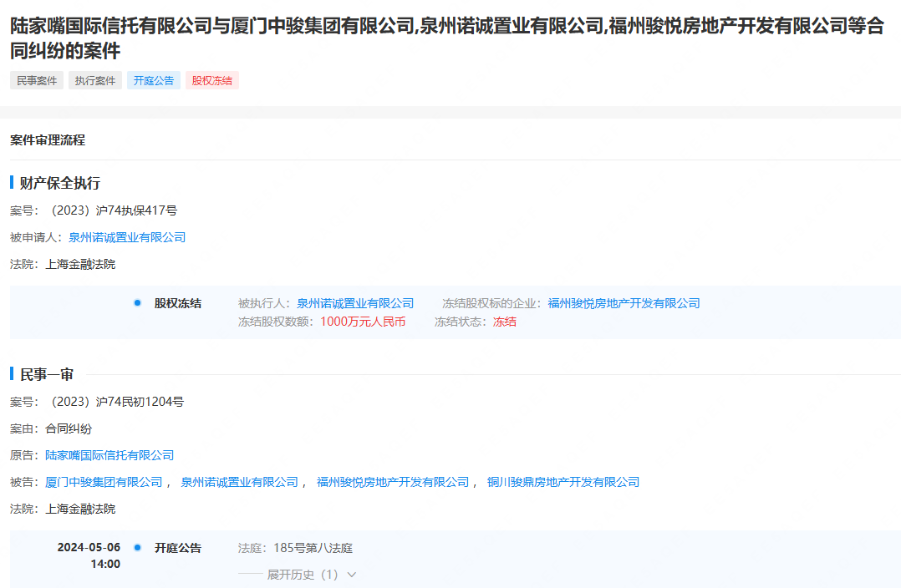Click the hearing date 2024-05-06
Viewport: 901px width, 588px height.
click(x=89, y=547)
